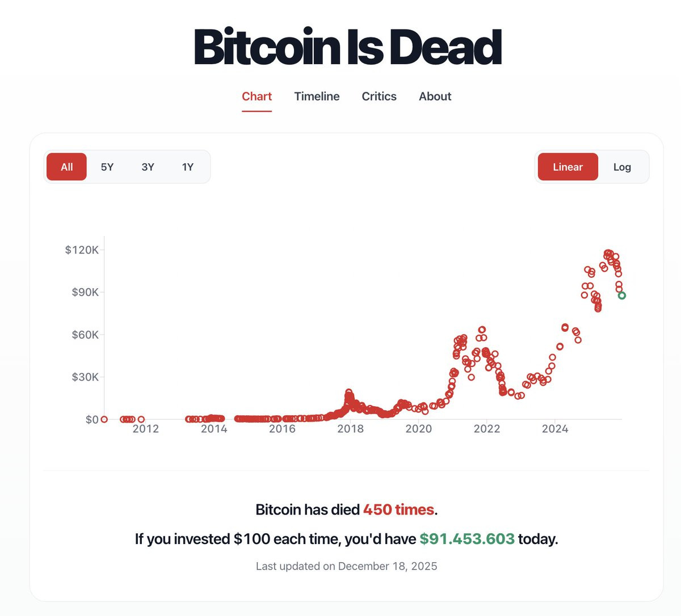
Task: Click the first data point at $0 axis
Action: tap(104, 419)
